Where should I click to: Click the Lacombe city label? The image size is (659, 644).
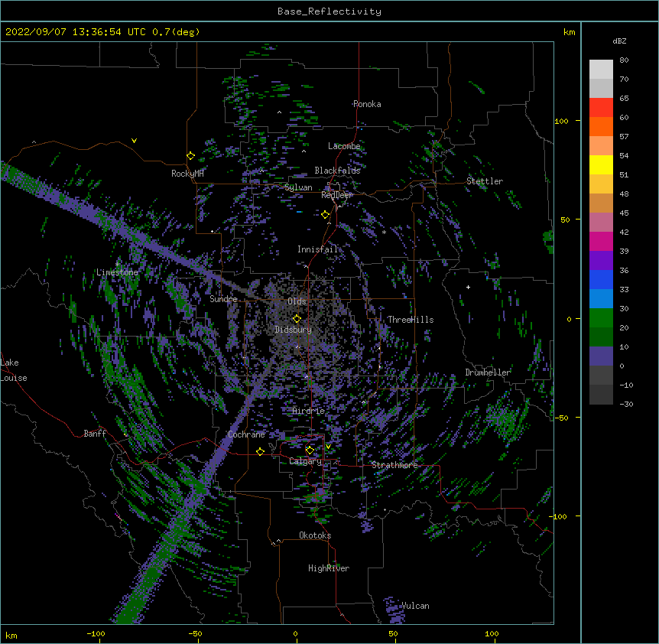click(x=344, y=146)
